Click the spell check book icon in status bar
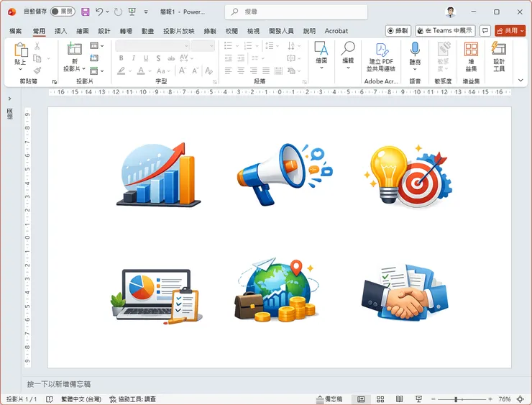The height and width of the screenshot is (405, 532). click(50, 399)
